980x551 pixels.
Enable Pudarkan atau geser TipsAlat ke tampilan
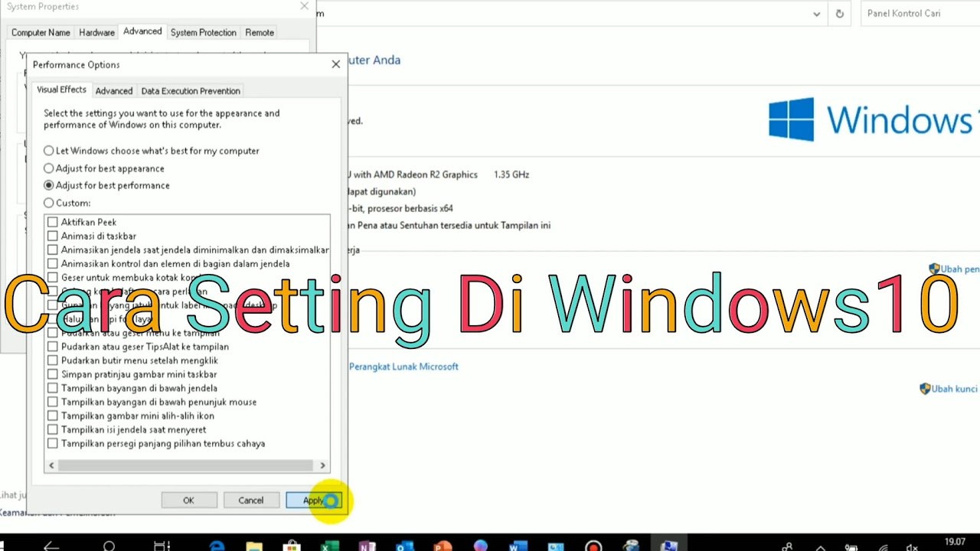point(53,347)
